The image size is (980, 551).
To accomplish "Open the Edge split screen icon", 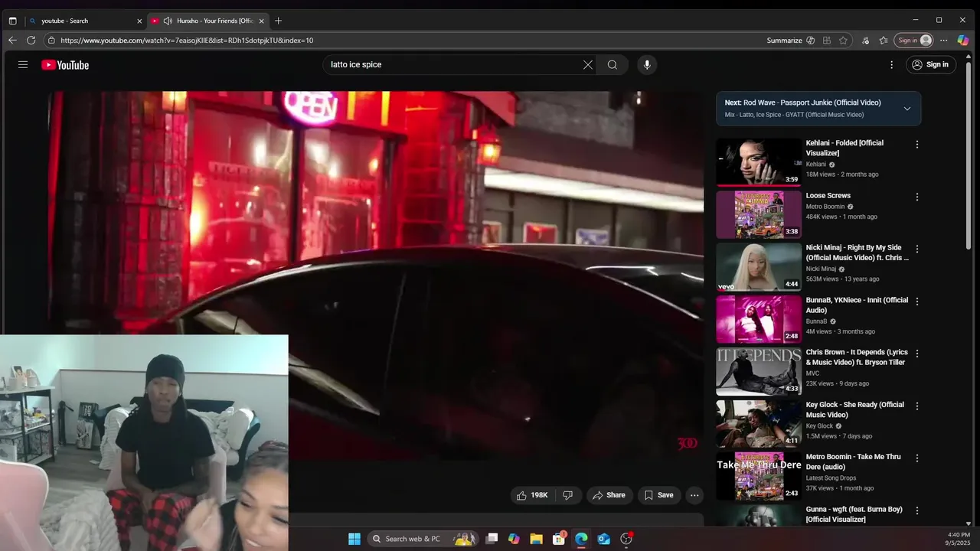I will tap(827, 41).
